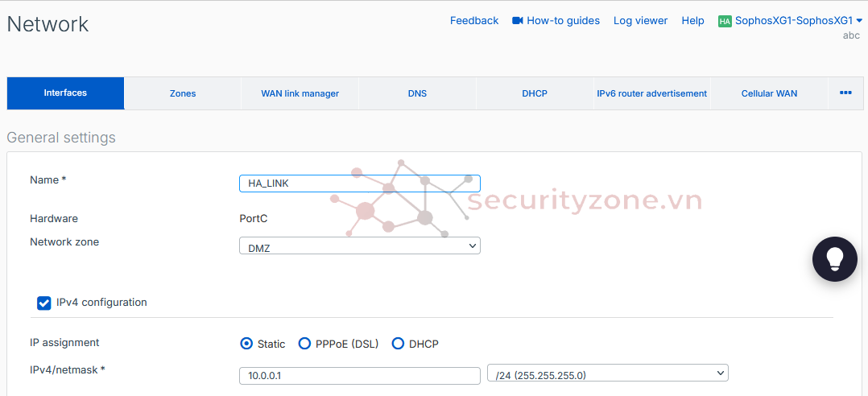
Task: Click the lightbulb help assistant icon
Action: tap(834, 259)
